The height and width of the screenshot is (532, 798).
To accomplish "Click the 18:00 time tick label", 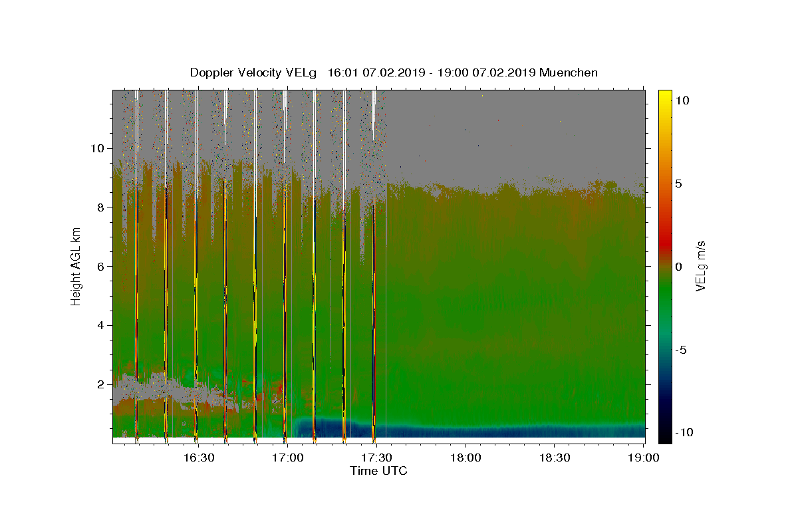I will (465, 458).
